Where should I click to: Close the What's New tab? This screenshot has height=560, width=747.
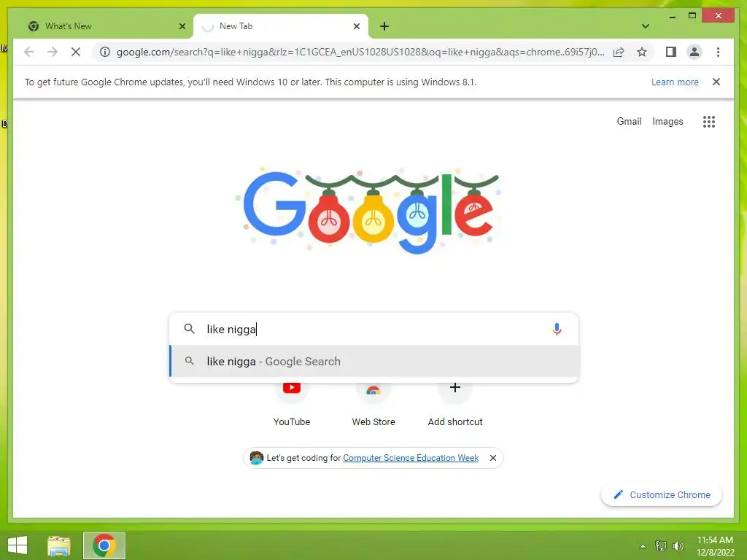tap(182, 26)
